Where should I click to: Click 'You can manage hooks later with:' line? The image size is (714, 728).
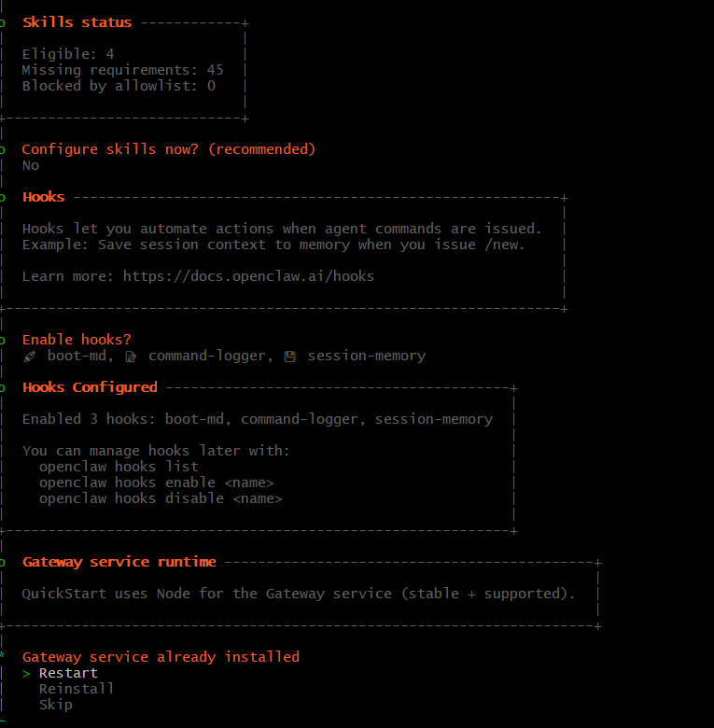click(x=156, y=451)
